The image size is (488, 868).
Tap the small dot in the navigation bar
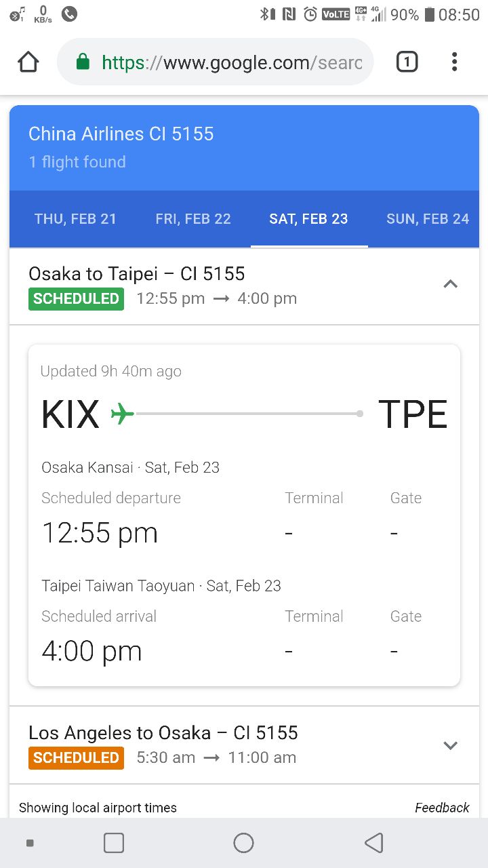pos(30,843)
